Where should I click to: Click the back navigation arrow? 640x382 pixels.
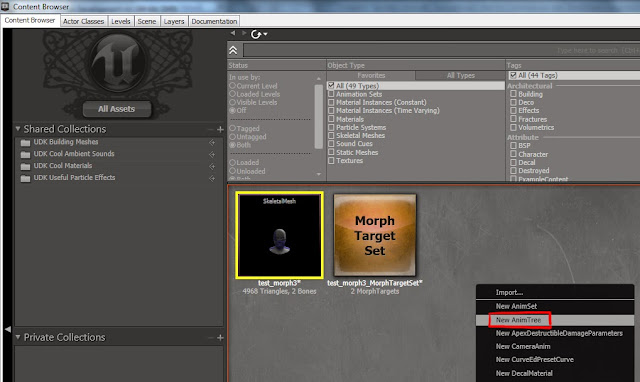coord(233,33)
